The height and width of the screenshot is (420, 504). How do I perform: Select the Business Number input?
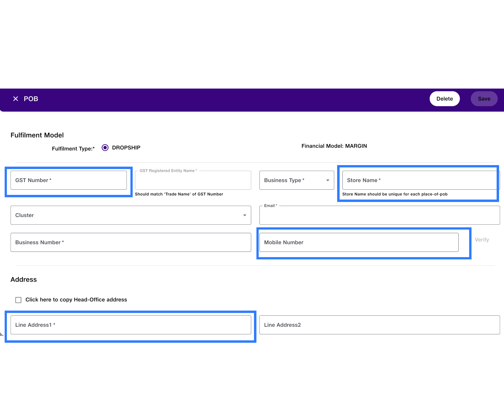pos(131,242)
